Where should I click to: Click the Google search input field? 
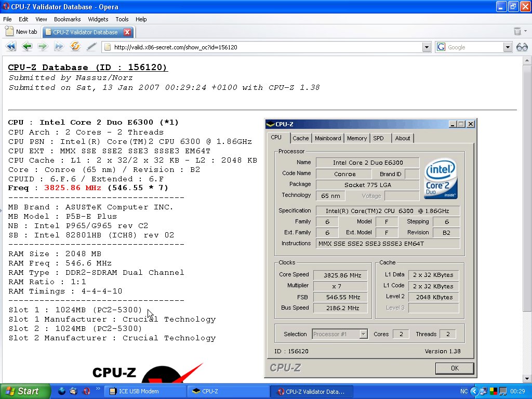coord(474,47)
